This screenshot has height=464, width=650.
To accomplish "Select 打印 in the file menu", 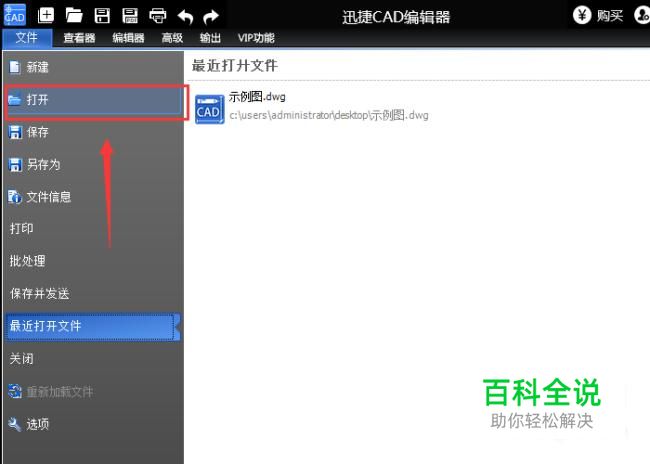I will (x=93, y=228).
